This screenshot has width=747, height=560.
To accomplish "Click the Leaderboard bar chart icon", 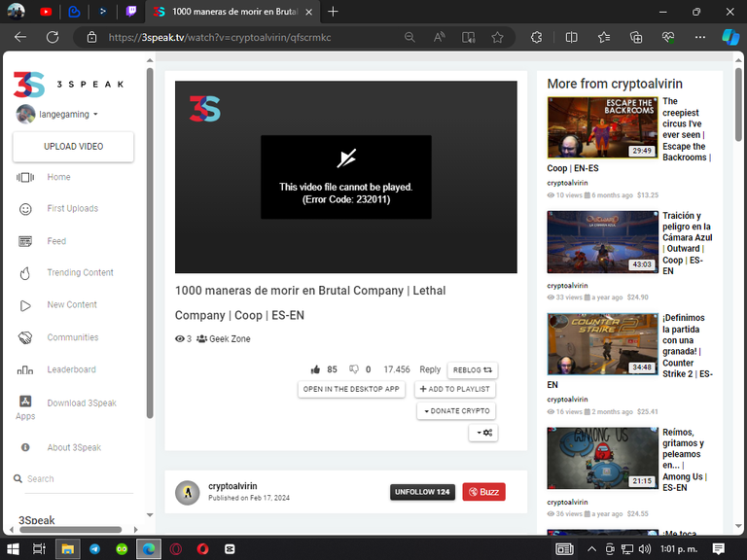I will point(25,370).
